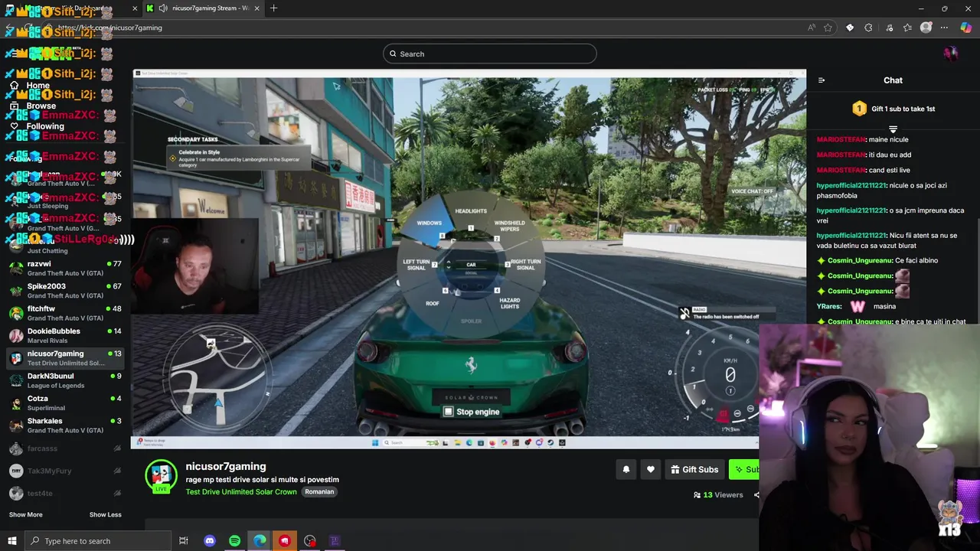Open OBS Studio from the taskbar

pos(310,541)
